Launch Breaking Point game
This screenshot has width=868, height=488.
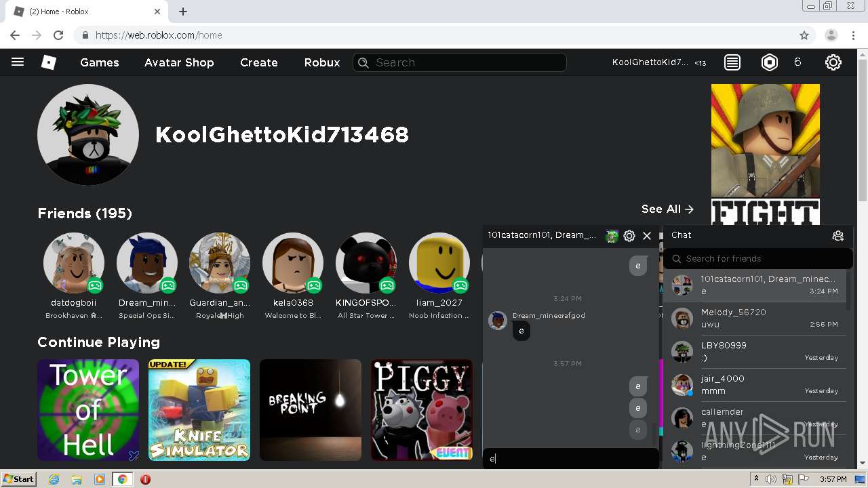(x=311, y=410)
